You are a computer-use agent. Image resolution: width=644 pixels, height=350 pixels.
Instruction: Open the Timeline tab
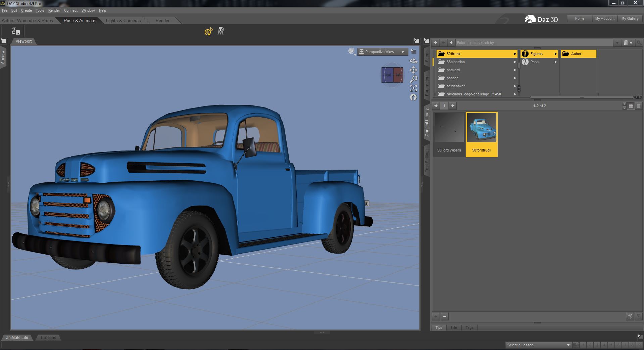click(x=48, y=337)
